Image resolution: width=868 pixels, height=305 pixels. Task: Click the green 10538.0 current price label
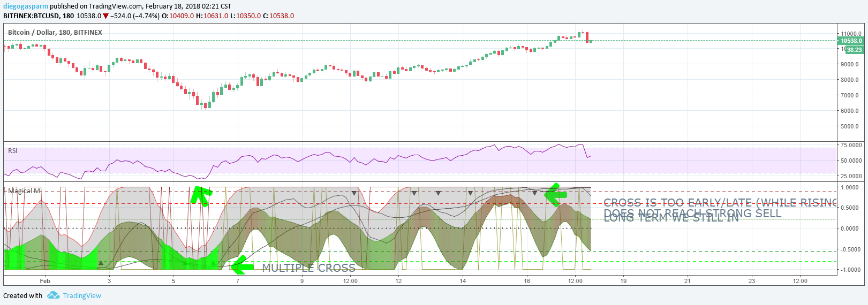(x=851, y=41)
